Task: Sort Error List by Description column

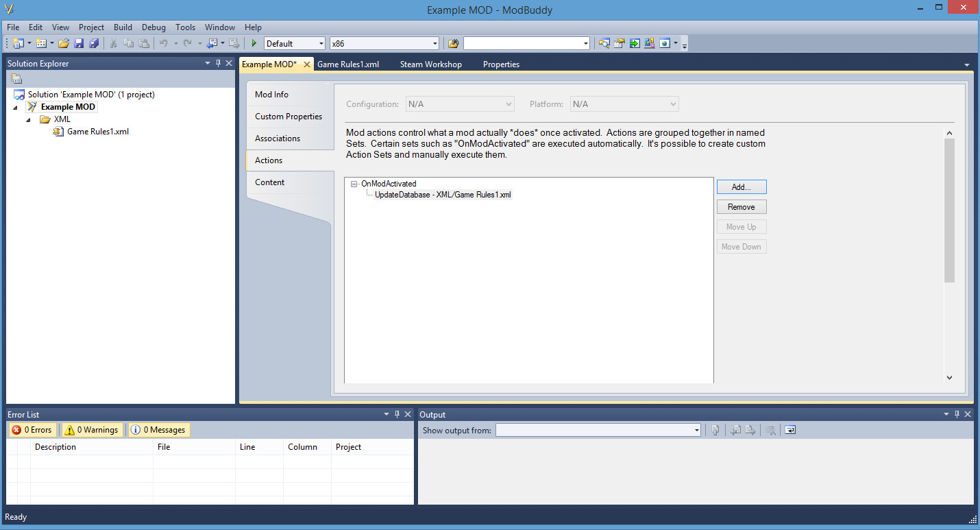Action: pos(92,446)
